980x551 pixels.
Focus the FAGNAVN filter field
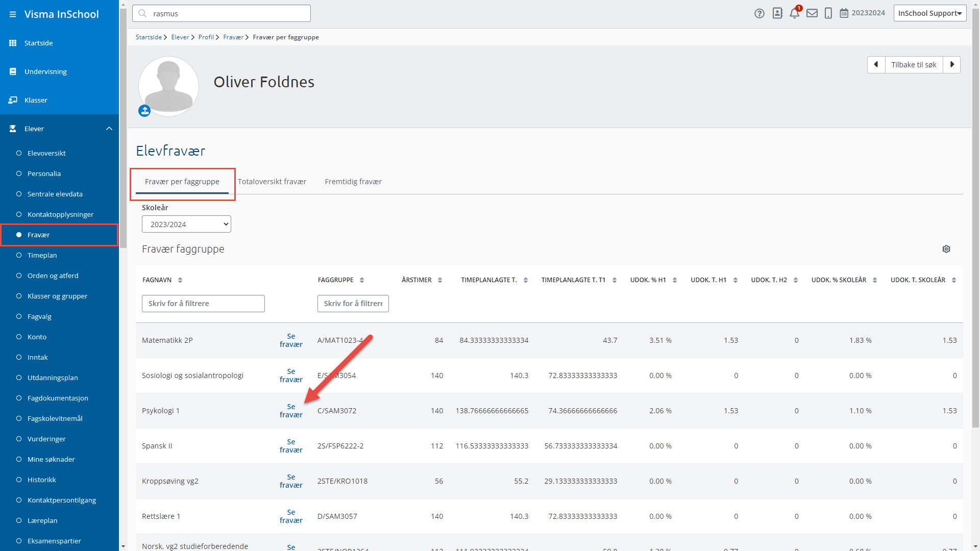pyautogui.click(x=203, y=304)
